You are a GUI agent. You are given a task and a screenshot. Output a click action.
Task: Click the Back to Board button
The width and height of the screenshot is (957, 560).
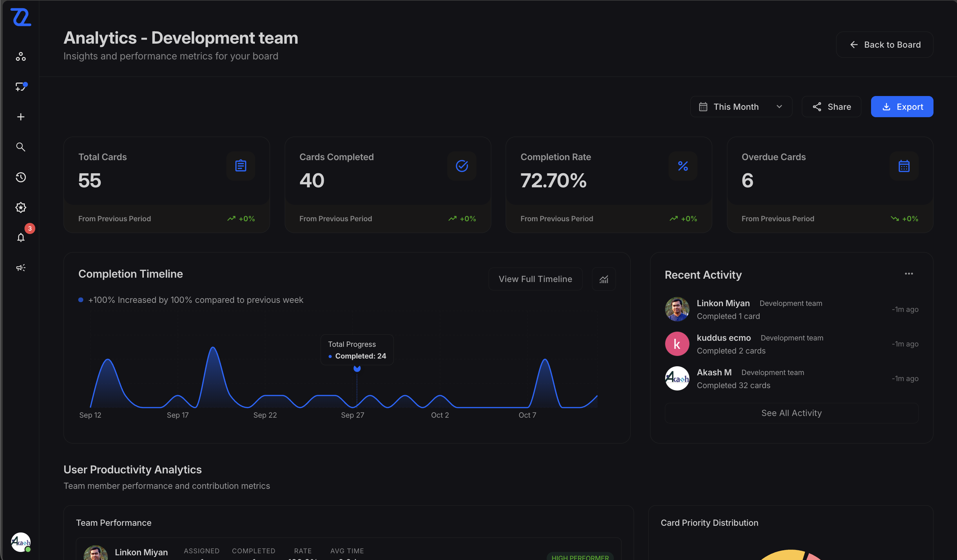tap(884, 45)
